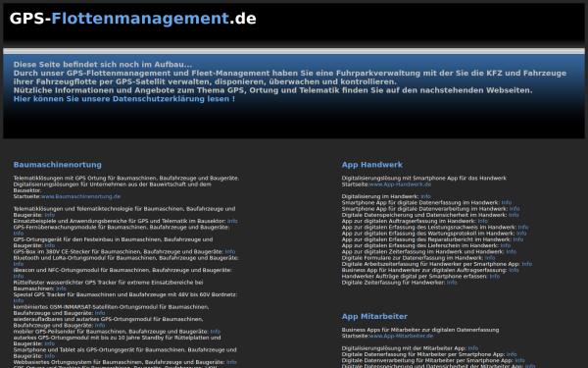This screenshot has width=588, height=368.
Task: Open Info for digitalen Auftragserfassung im Handwerk
Action: pyautogui.click(x=482, y=221)
